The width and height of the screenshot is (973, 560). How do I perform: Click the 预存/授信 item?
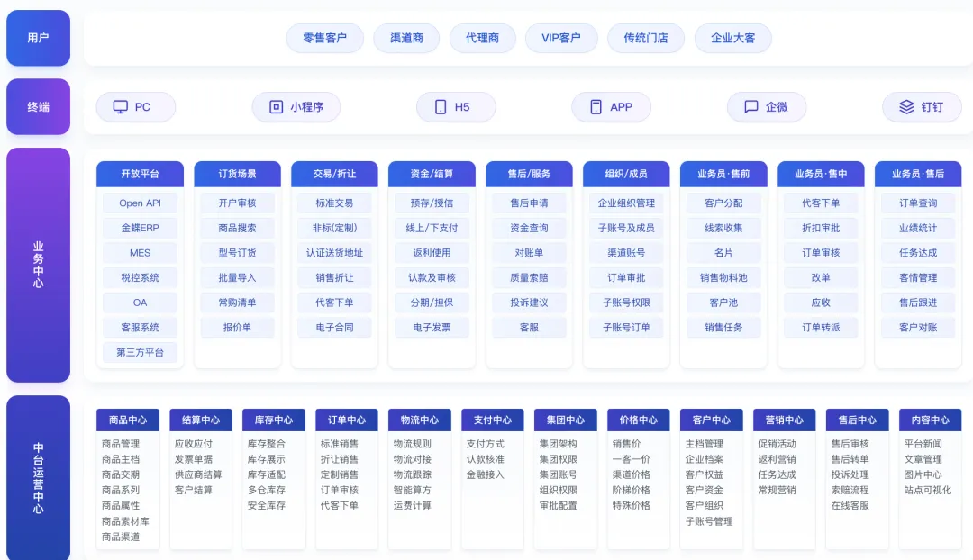[x=432, y=203]
